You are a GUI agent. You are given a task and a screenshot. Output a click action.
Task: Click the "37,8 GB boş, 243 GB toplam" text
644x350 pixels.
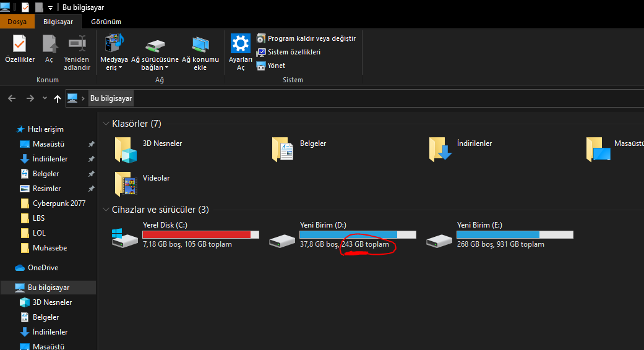(344, 244)
